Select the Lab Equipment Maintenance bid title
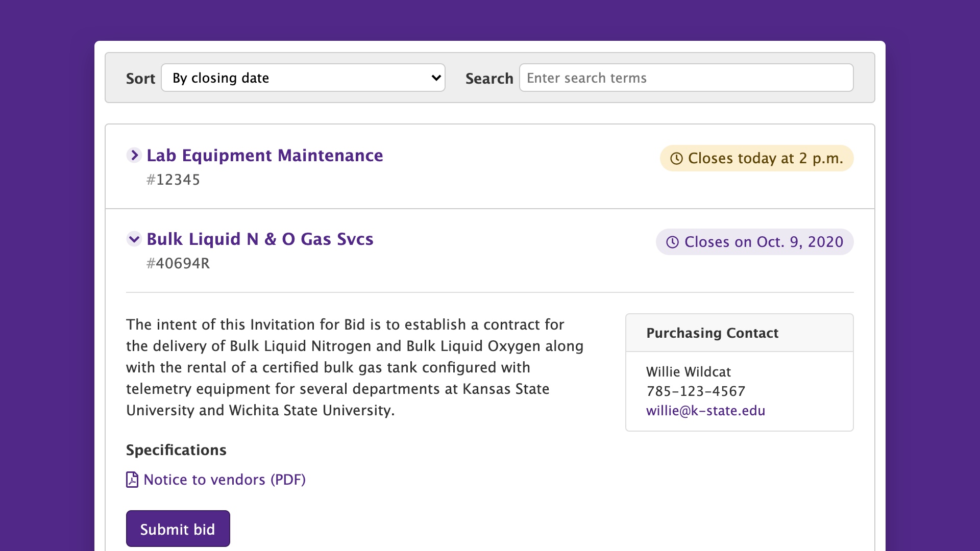Screen dimensions: 980x551 pyautogui.click(x=264, y=156)
